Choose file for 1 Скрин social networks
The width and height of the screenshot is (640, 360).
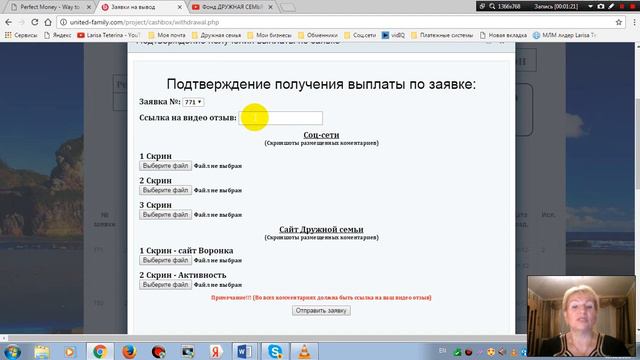click(x=165, y=166)
